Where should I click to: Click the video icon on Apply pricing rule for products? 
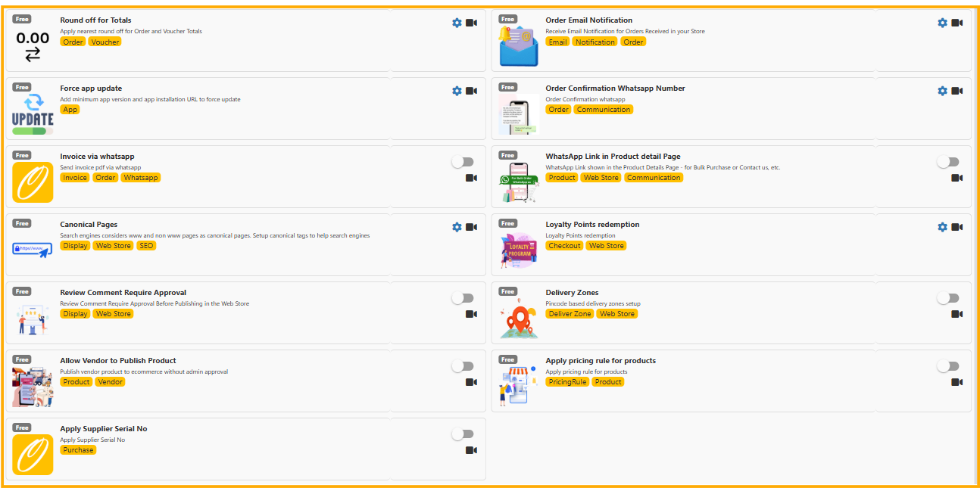(956, 382)
